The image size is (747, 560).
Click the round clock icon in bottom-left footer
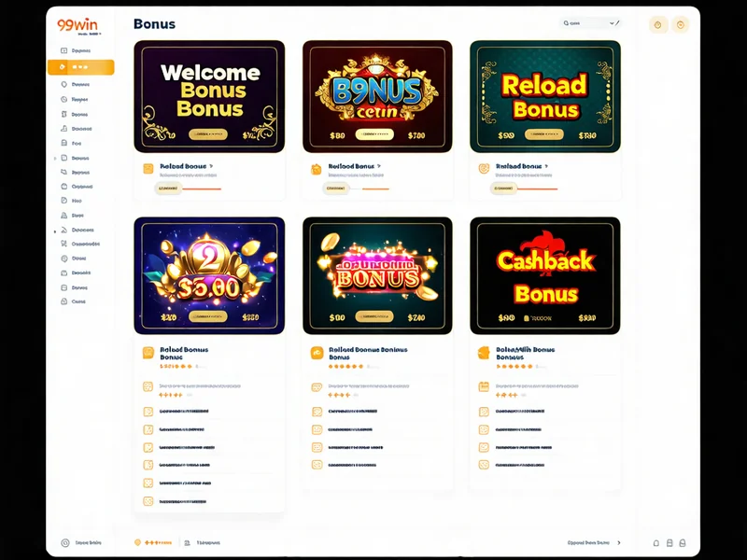coord(65,543)
